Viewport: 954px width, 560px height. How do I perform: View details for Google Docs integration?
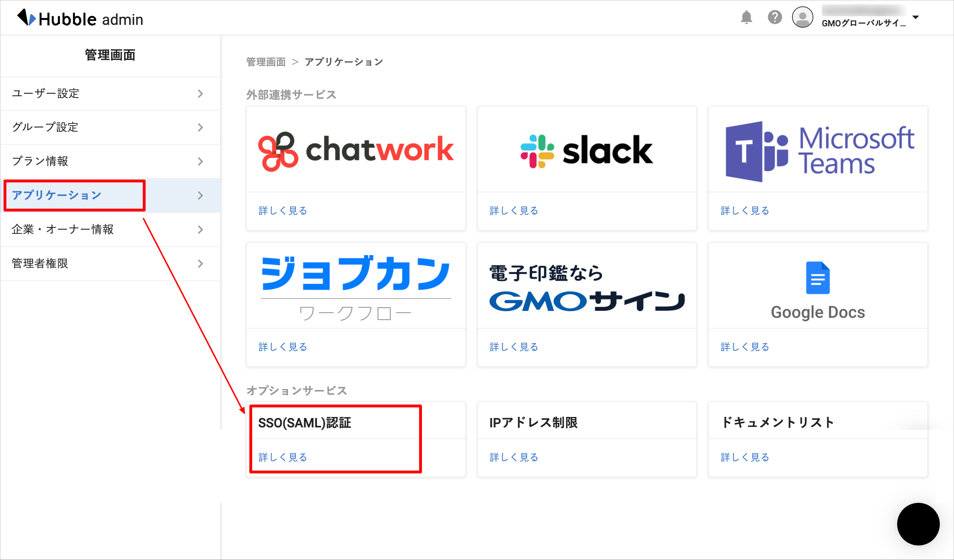[745, 347]
